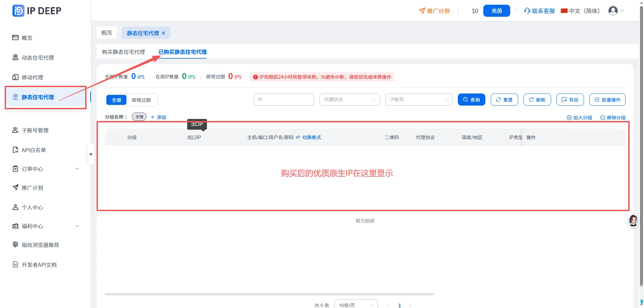Click the 代理协议 column header
This screenshot has width=644, height=308.
pos(425,137)
